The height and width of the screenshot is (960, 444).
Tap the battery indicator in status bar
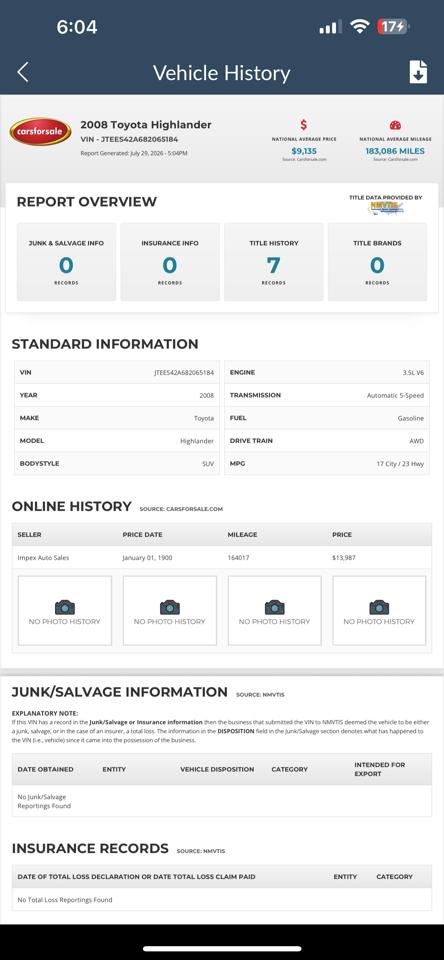[393, 27]
